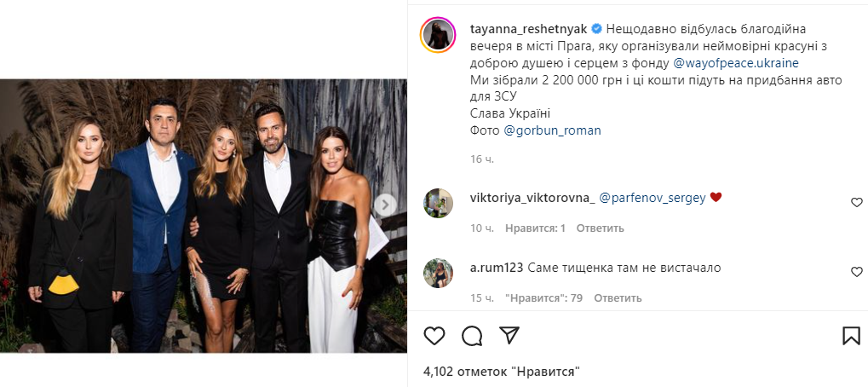868x387 pixels.
Task: Like the post with the heart icon
Action: (x=434, y=336)
